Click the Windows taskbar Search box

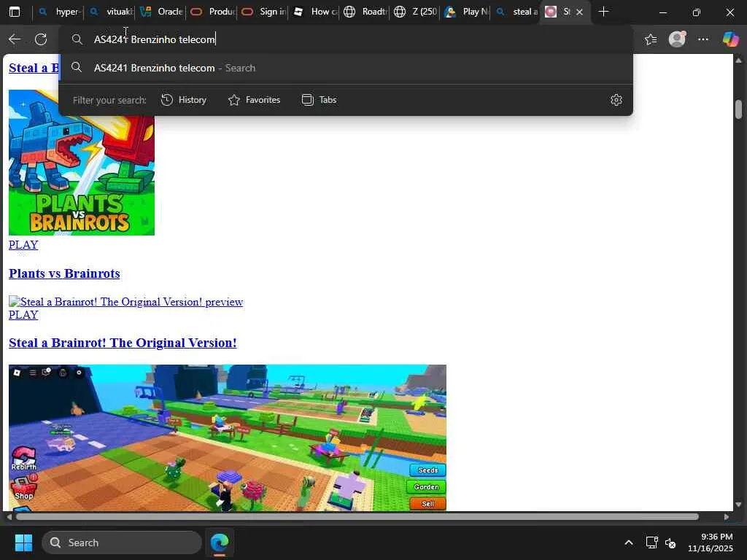coord(122,542)
